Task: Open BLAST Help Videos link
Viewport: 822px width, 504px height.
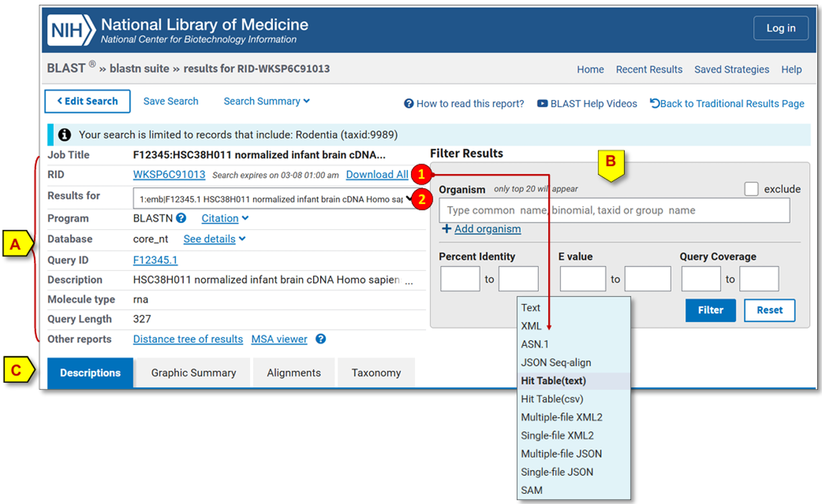Action: 587,103
